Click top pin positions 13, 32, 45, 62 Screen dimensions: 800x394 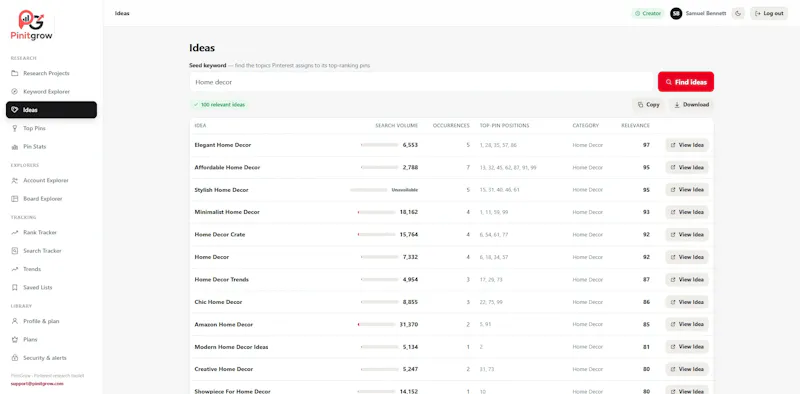click(508, 167)
